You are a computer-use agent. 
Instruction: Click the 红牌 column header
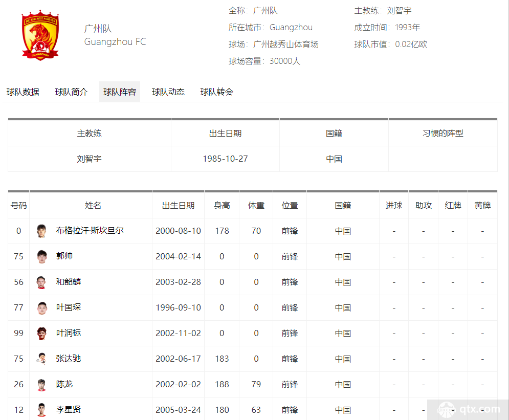coord(453,206)
